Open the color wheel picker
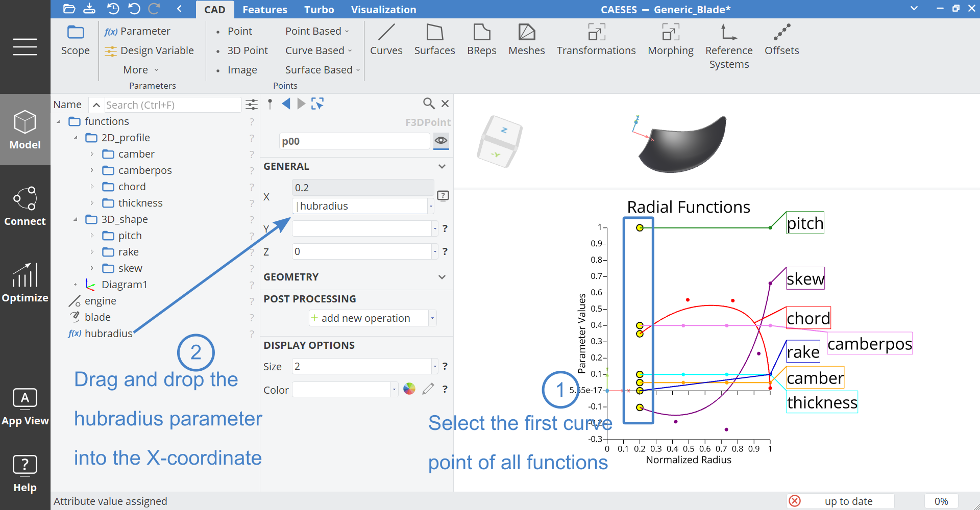Image resolution: width=980 pixels, height=510 pixels. click(409, 389)
